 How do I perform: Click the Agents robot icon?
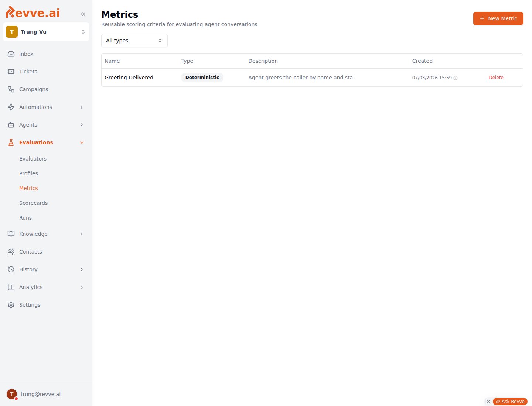tap(11, 125)
